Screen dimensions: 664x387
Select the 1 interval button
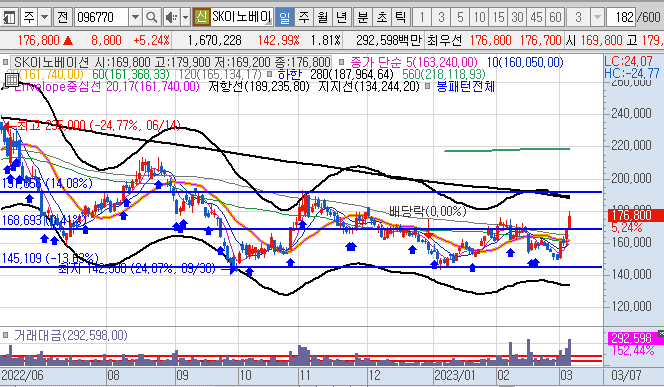(422, 17)
